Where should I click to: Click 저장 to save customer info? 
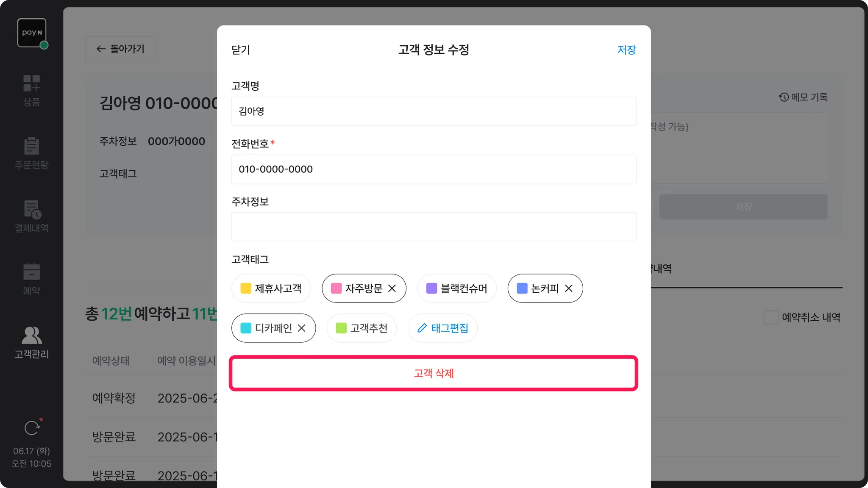pos(626,50)
